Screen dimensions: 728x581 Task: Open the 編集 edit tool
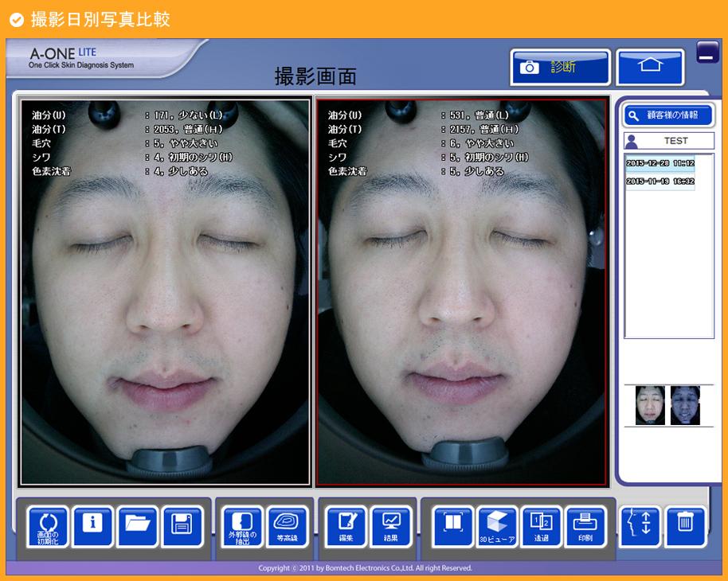pyautogui.click(x=344, y=525)
